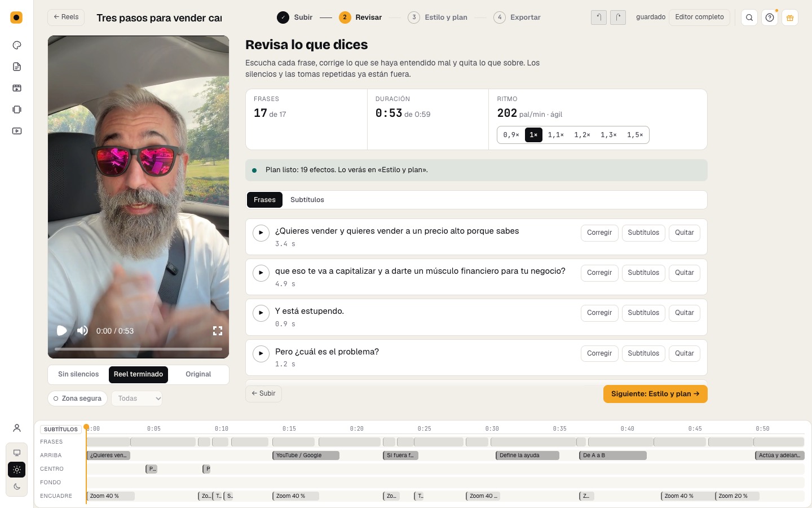Click the video progress bar
This screenshot has height=508, width=812.
[138, 349]
